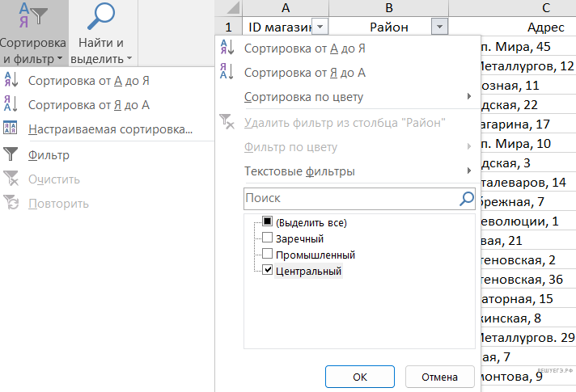The height and width of the screenshot is (392, 576).
Task: Click the search magnifier icon in Поиск box
Action: point(467,197)
